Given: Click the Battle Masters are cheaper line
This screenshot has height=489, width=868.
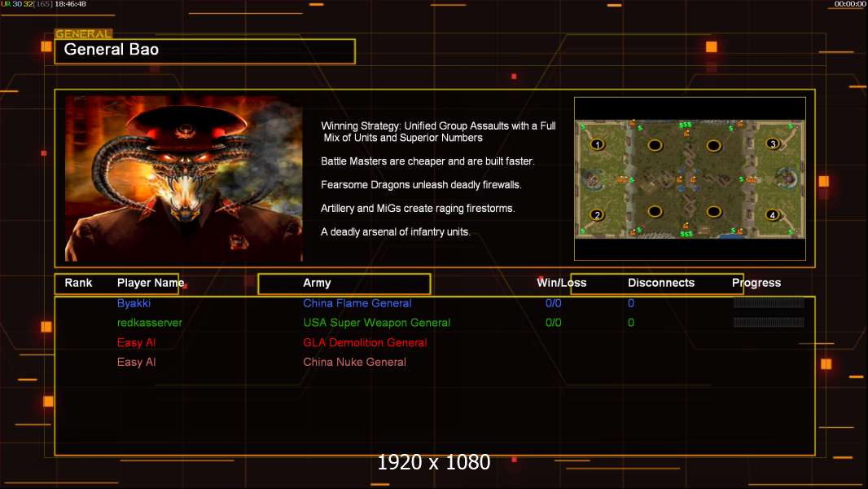Looking at the screenshot, I should click(427, 161).
